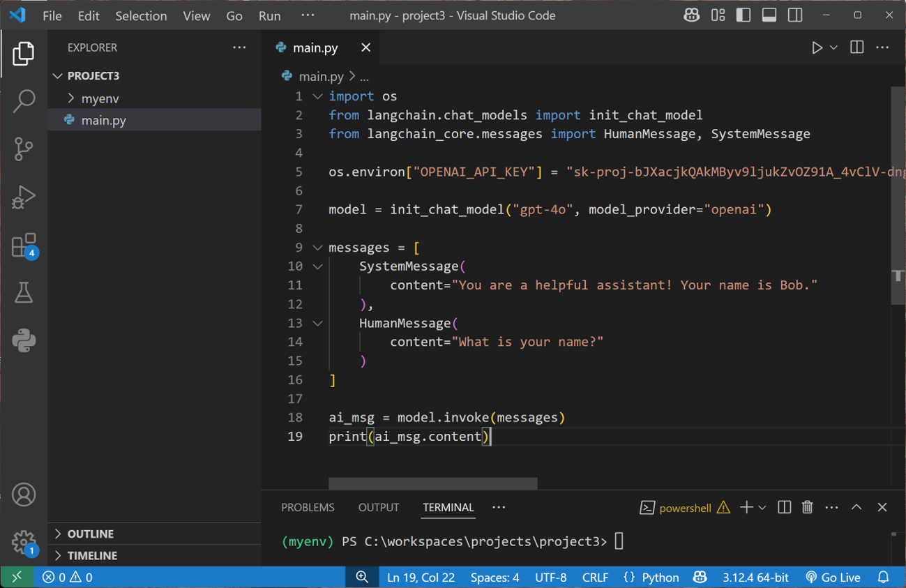
Task: Open the Explorer view in activity bar
Action: pos(23,54)
